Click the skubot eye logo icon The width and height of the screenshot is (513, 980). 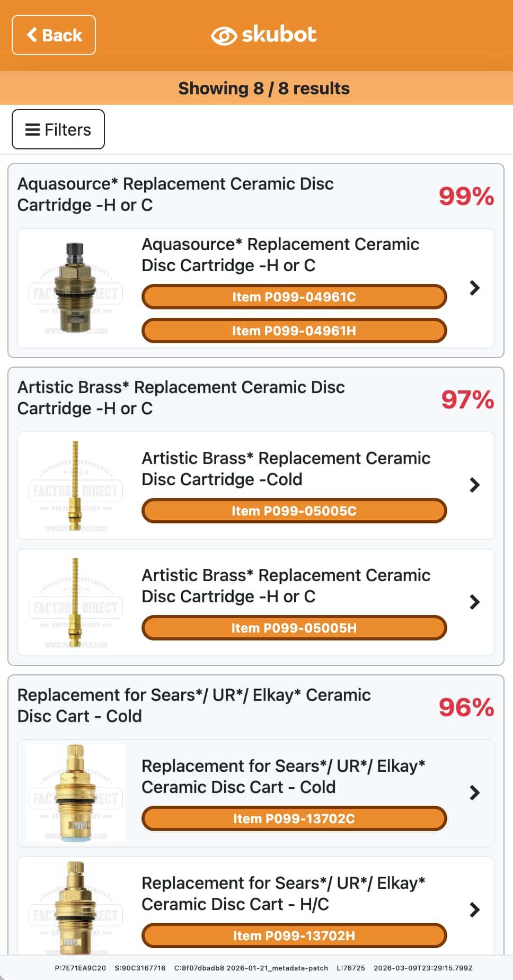[224, 35]
